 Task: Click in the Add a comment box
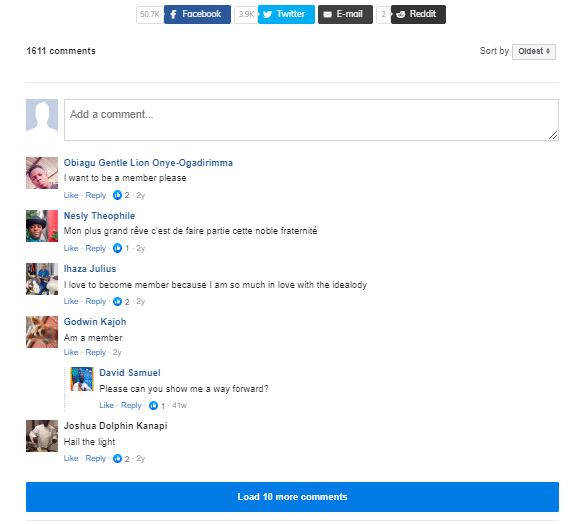click(311, 120)
